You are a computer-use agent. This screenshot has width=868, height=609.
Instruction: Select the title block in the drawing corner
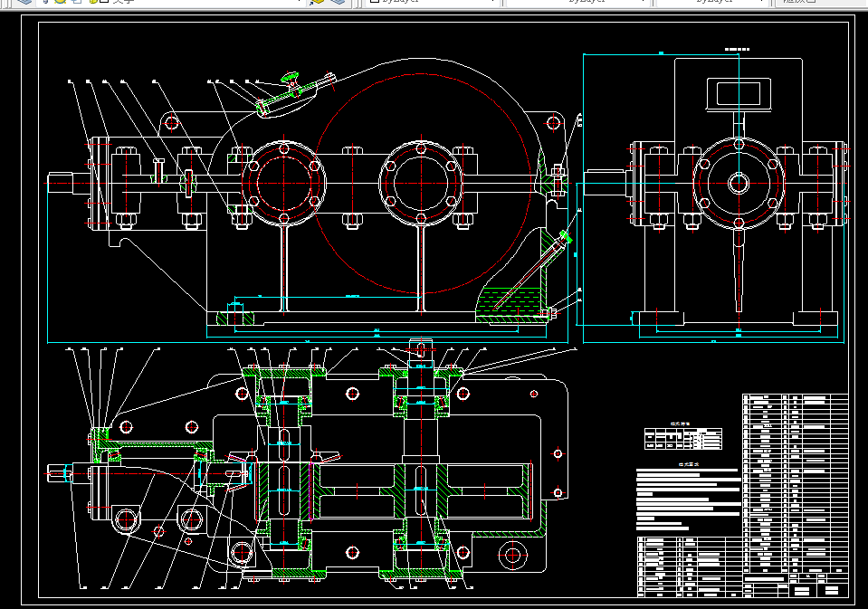click(x=795, y=585)
